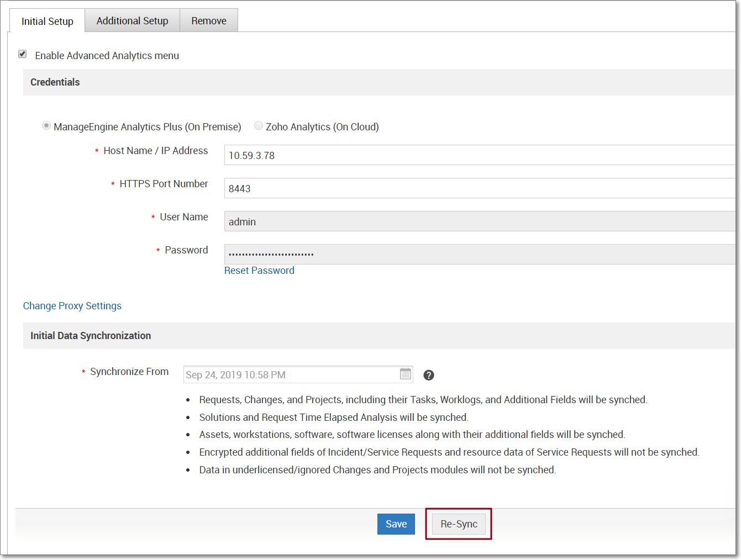Select ManageEngine Analytics Plus (On Premise) radio
Screen dimensions: 741x560
click(46, 126)
